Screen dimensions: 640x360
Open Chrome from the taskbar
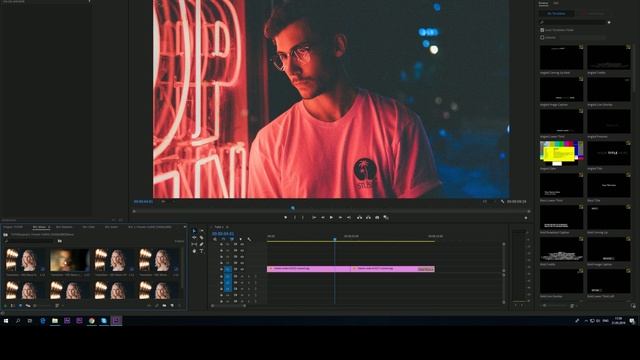[x=91, y=321]
